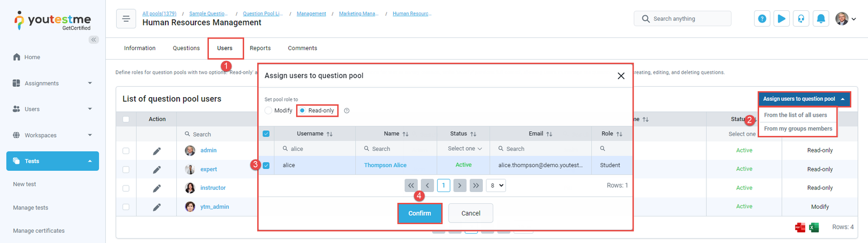Expand the Assign users to question pool dropdown
The image size is (868, 243).
click(803, 99)
